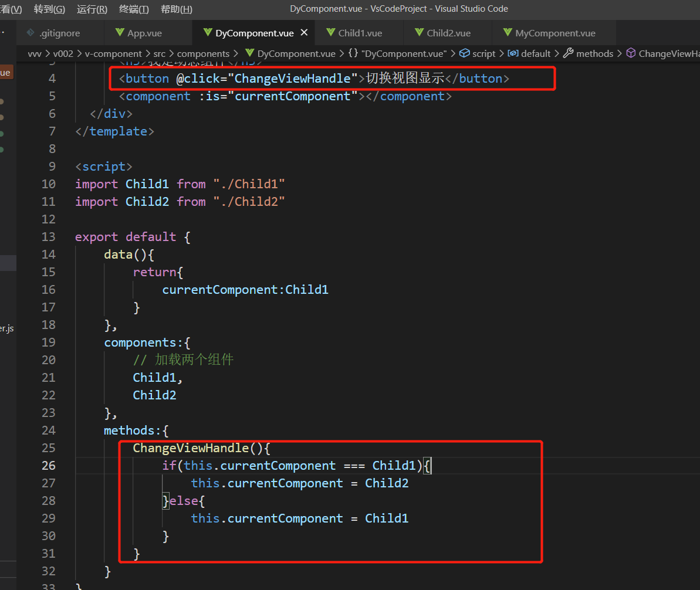The height and width of the screenshot is (590, 700).
Task: Click line number 4 in gutter
Action: click(x=52, y=79)
